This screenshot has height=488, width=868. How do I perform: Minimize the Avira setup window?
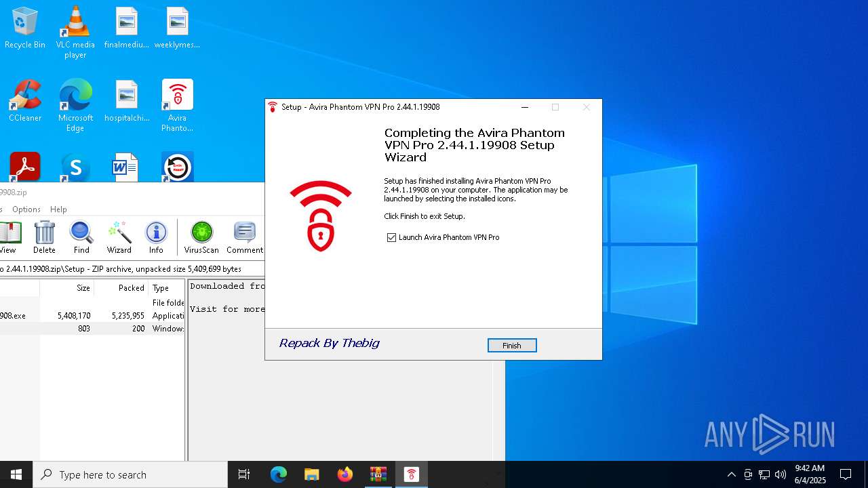click(525, 107)
